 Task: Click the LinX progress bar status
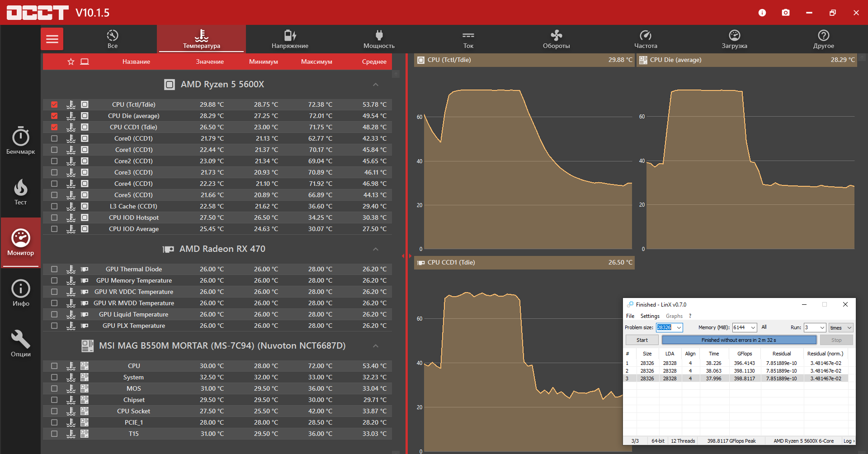click(x=739, y=340)
